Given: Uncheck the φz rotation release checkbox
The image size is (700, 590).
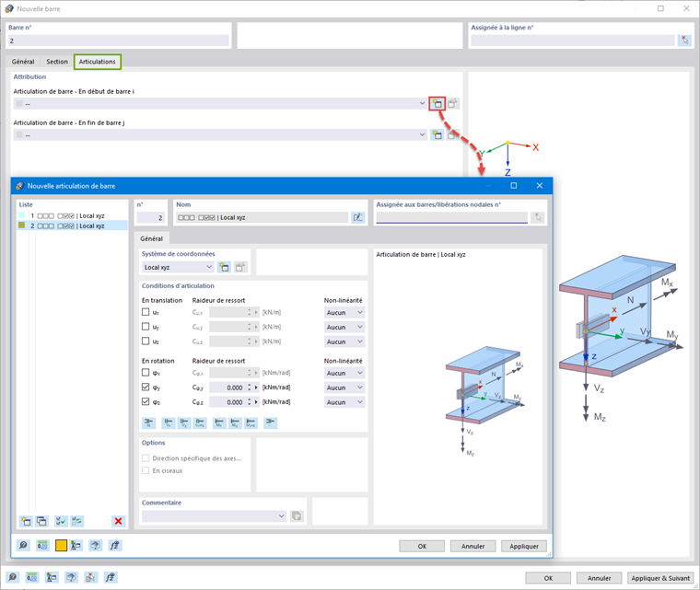Looking at the screenshot, I should (146, 401).
